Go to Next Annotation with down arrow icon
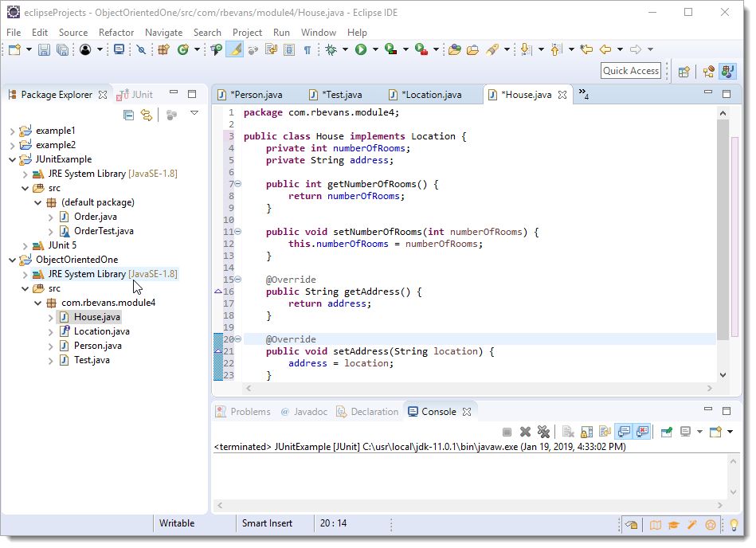The image size is (756, 548). point(526,49)
